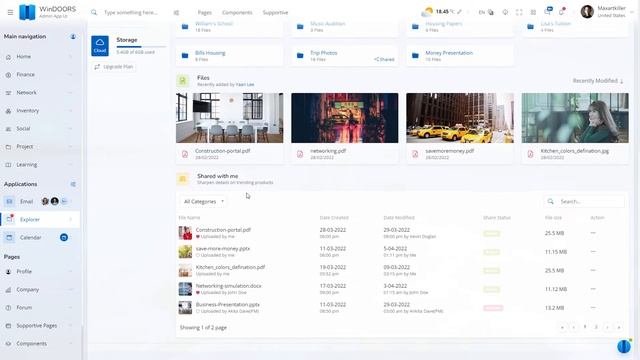Toggle favorite heart on Construction-portal.pdf row
Image resolution: width=640 pixels, height=360 pixels.
(198, 237)
